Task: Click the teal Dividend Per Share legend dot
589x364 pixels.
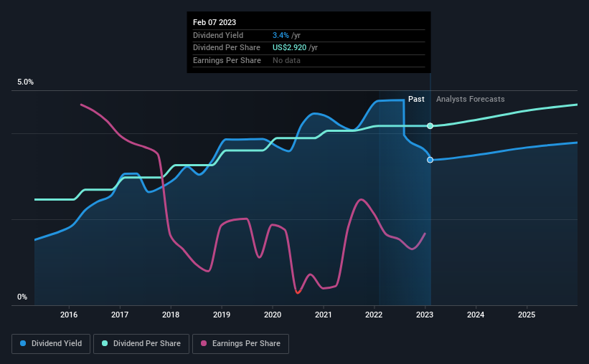Action: click(105, 343)
